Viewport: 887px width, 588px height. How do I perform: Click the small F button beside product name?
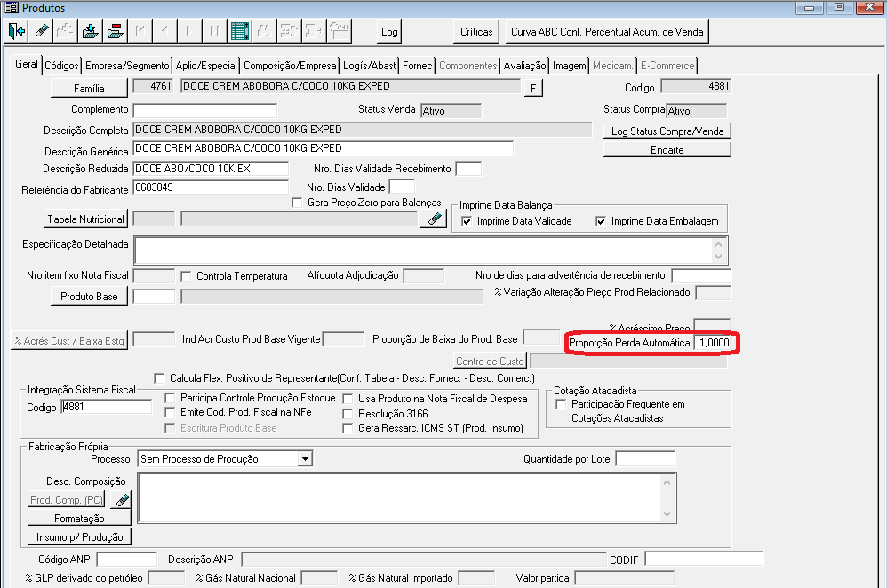[x=533, y=88]
